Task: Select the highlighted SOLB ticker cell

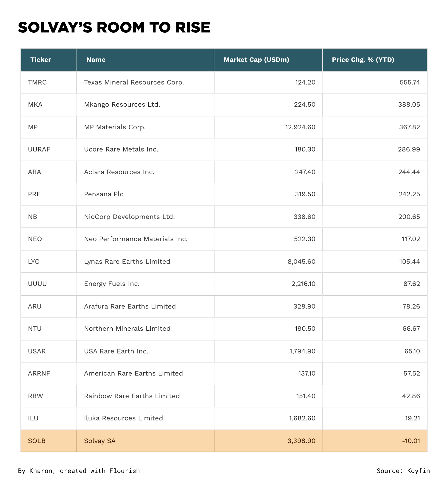Action: (37, 441)
